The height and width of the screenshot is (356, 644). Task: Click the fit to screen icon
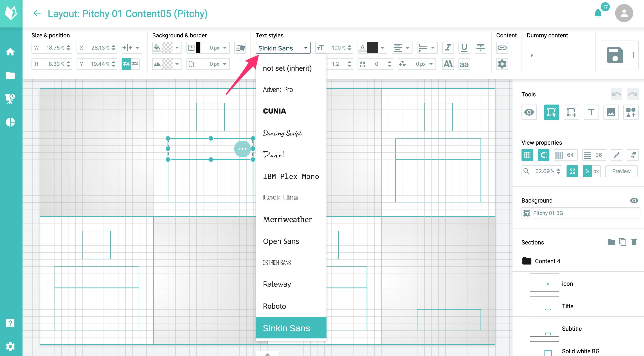(572, 171)
